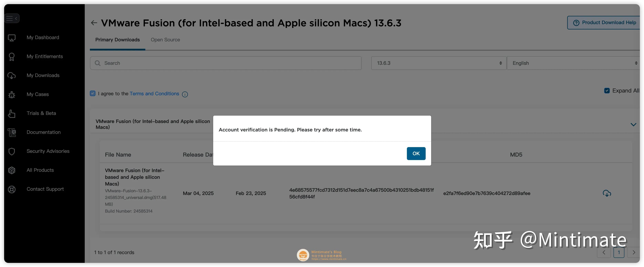Image resolution: width=644 pixels, height=267 pixels.
Task: Select the My Entitlements sidebar icon
Action: (x=12, y=57)
